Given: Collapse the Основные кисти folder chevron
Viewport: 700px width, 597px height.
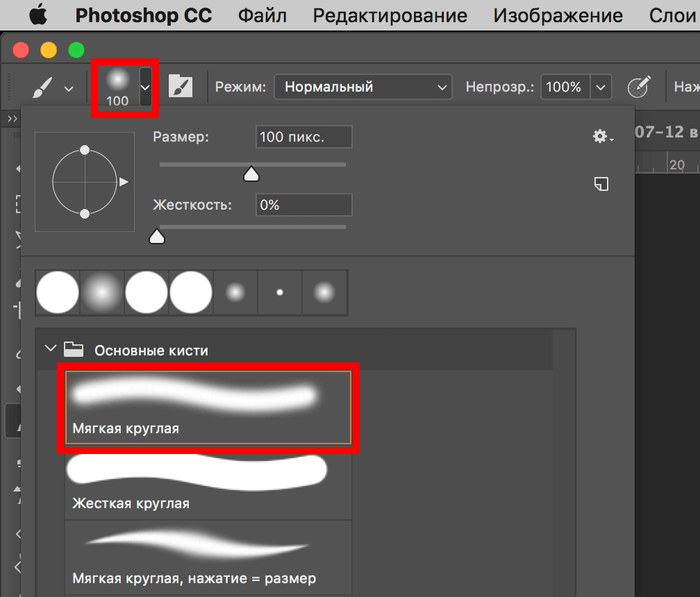Looking at the screenshot, I should pos(51,348).
